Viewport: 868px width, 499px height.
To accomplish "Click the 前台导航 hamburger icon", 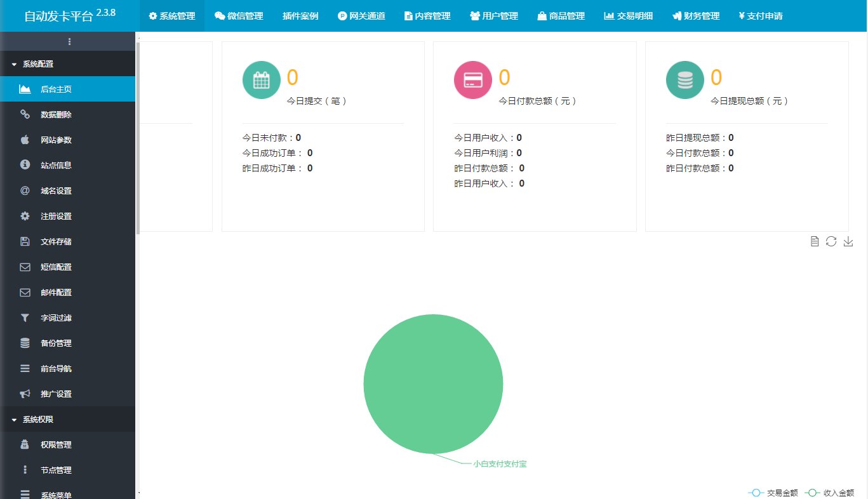I will (25, 368).
